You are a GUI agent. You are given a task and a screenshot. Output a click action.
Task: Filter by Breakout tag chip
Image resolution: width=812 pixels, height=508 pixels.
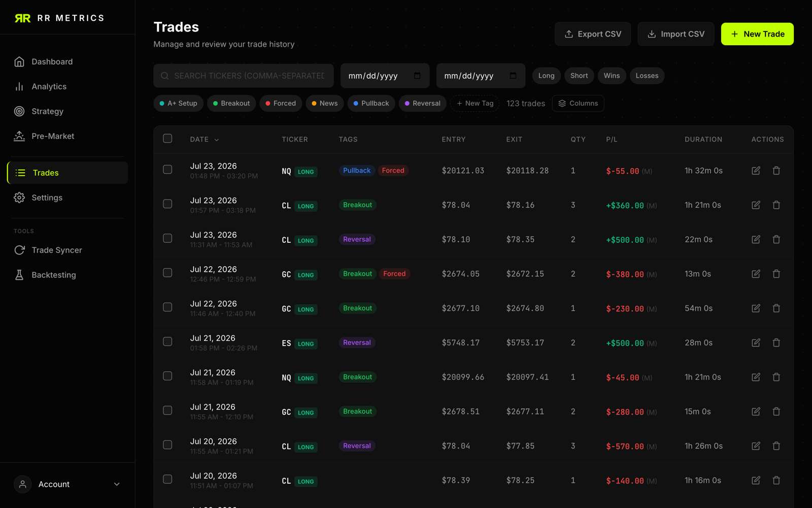coord(231,103)
